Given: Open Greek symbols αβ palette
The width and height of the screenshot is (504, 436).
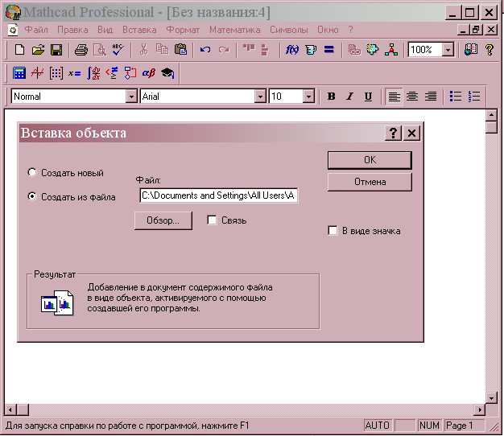Looking at the screenshot, I should pos(149,73).
